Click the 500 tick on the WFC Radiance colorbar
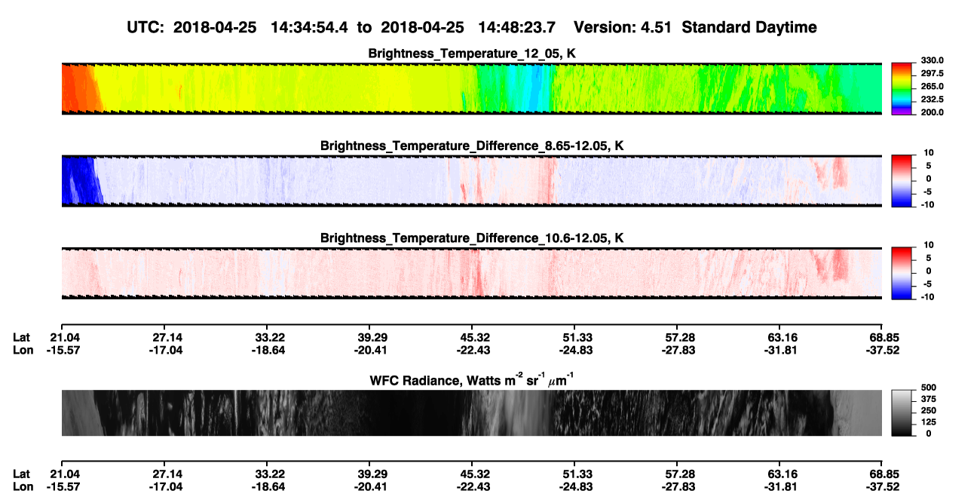Screen dimensions: 980x503 click(x=929, y=388)
